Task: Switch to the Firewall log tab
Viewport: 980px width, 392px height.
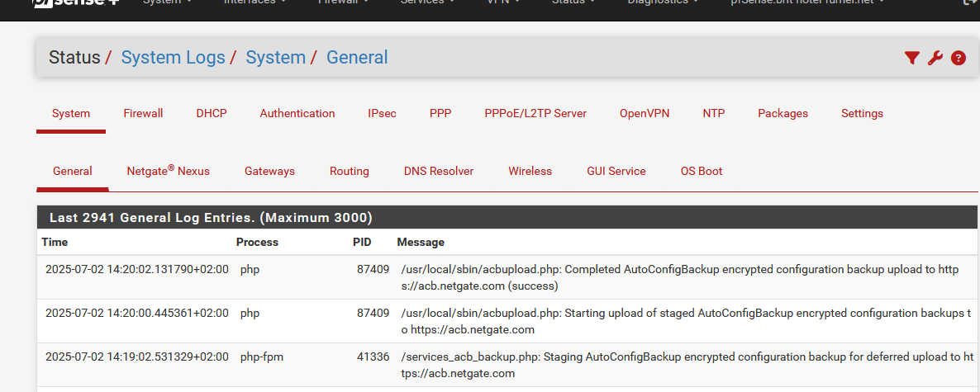Action: (143, 114)
